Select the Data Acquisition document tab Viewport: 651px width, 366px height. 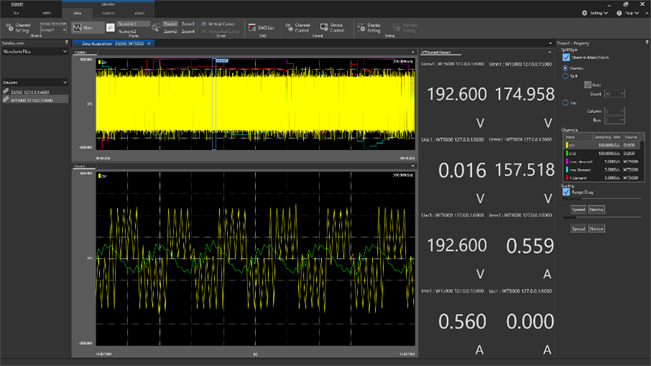click(113, 43)
